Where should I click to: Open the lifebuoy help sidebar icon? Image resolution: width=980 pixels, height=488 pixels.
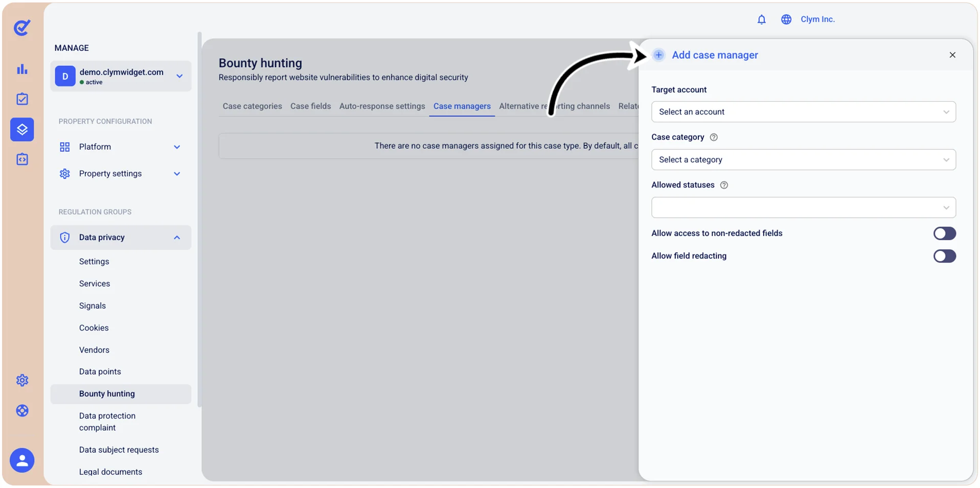click(22, 411)
